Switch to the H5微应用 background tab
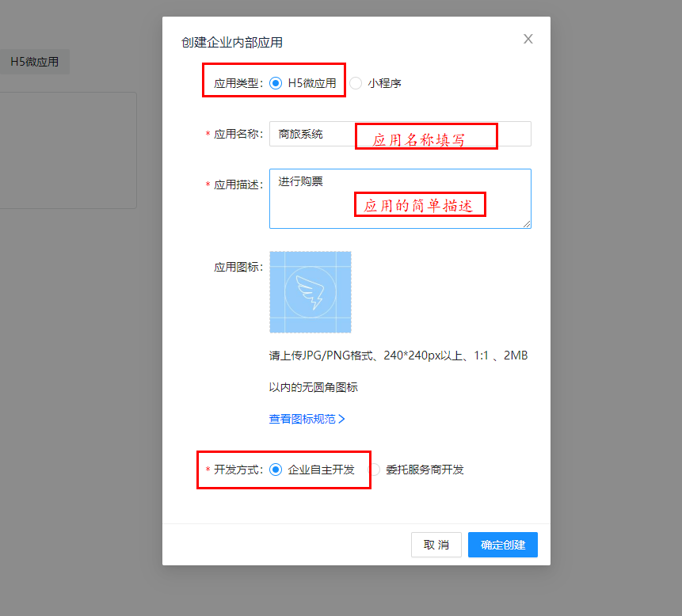 [34, 62]
